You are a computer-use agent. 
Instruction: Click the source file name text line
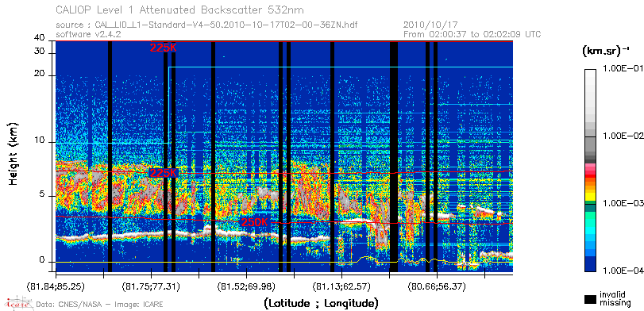[x=206, y=25]
